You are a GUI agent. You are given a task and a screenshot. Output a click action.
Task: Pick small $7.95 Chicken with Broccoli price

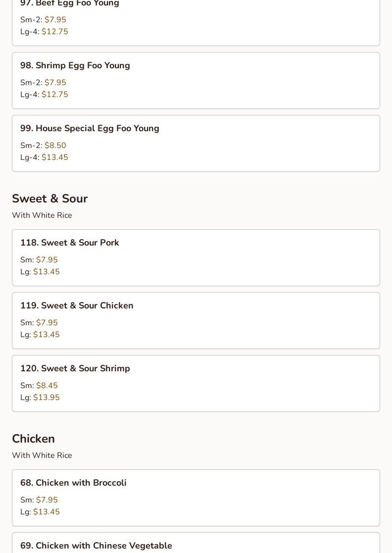(47, 500)
